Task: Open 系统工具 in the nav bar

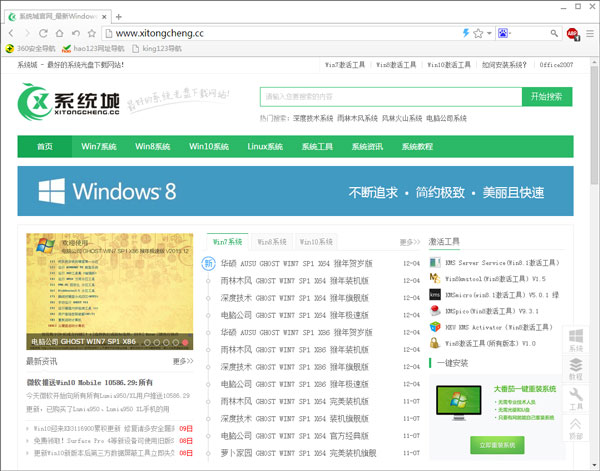Action: (x=317, y=147)
